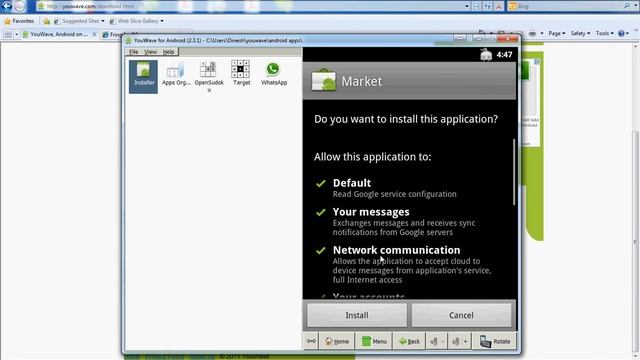This screenshot has height=360, width=640.
Task: Lower volume with the speaker minus button
Action: point(436,341)
